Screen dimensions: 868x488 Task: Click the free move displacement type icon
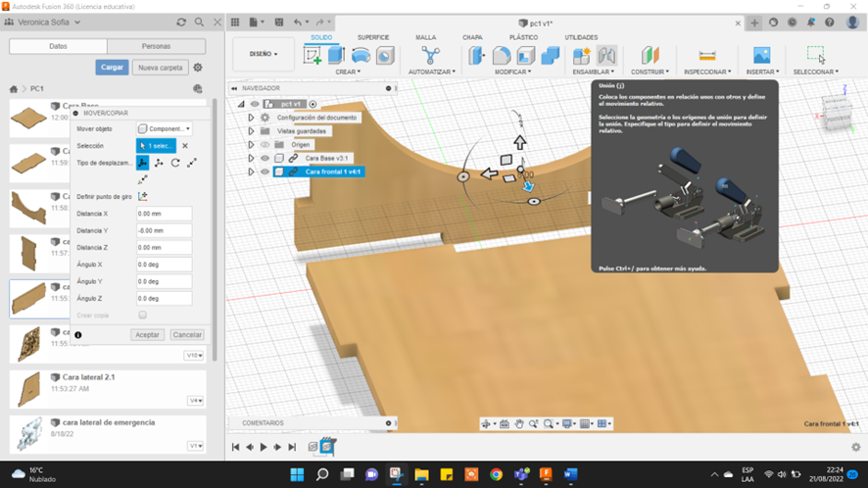click(x=143, y=163)
